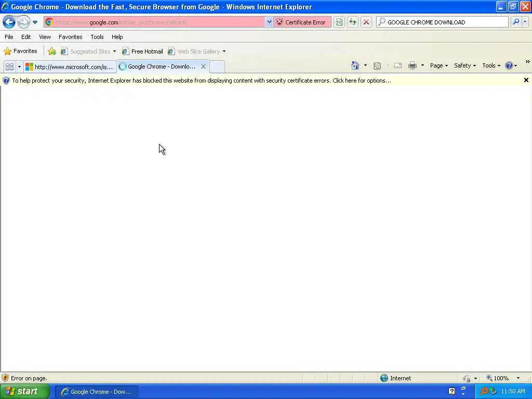Run search with the magnifier button

click(x=516, y=22)
